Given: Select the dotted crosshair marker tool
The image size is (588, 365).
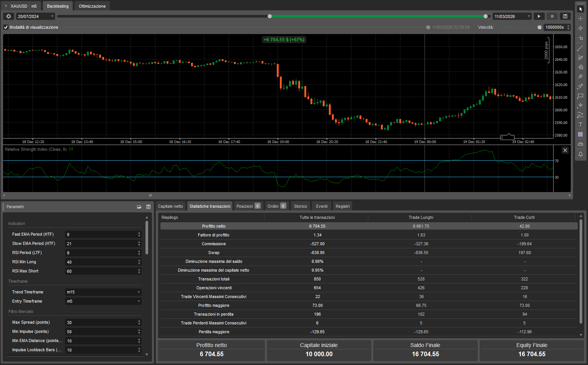Looking at the screenshot, I should point(580,28).
